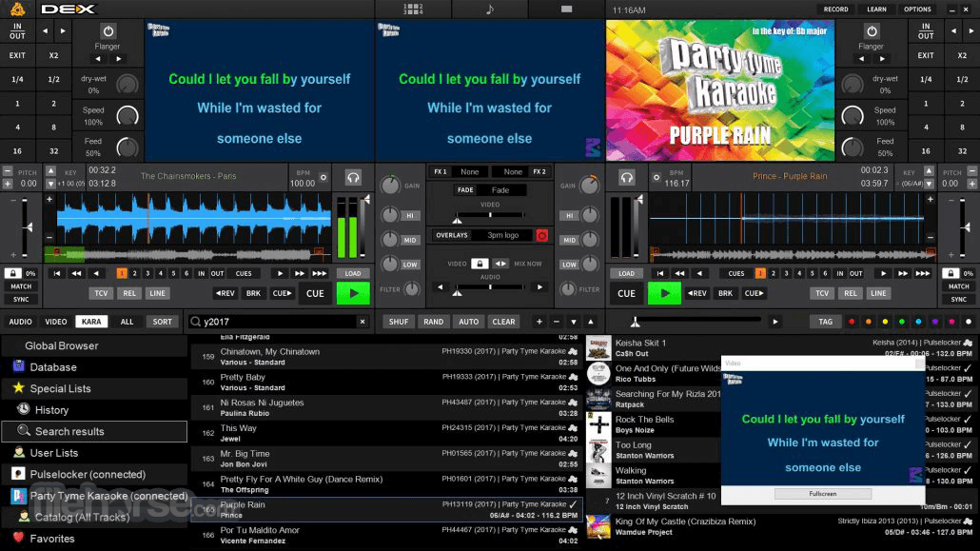Screen dimensions: 980x551
Task: Open the Database in Global Browser
Action: click(x=53, y=367)
